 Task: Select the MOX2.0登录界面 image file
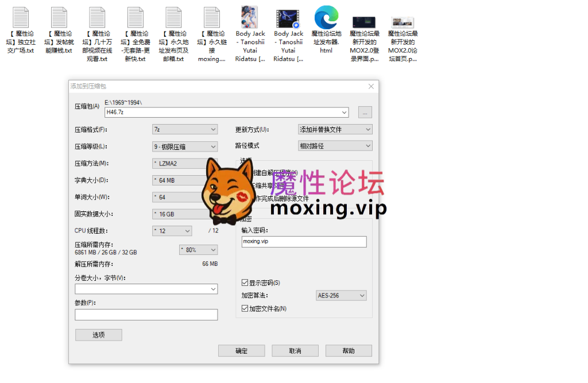364,22
